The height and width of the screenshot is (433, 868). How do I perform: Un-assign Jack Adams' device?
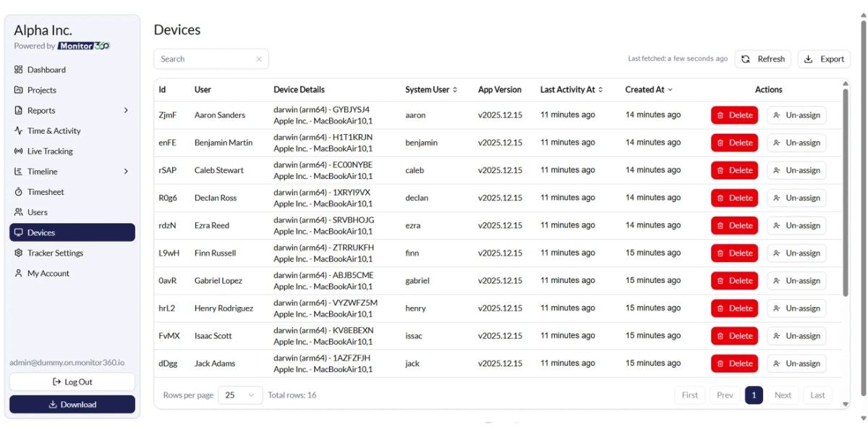[796, 363]
